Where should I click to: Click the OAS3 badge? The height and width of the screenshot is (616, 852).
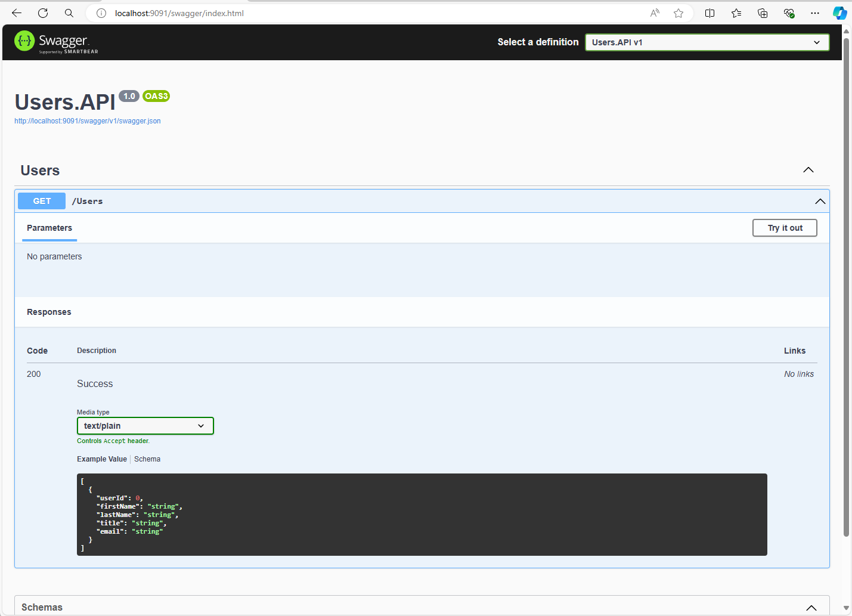click(156, 96)
